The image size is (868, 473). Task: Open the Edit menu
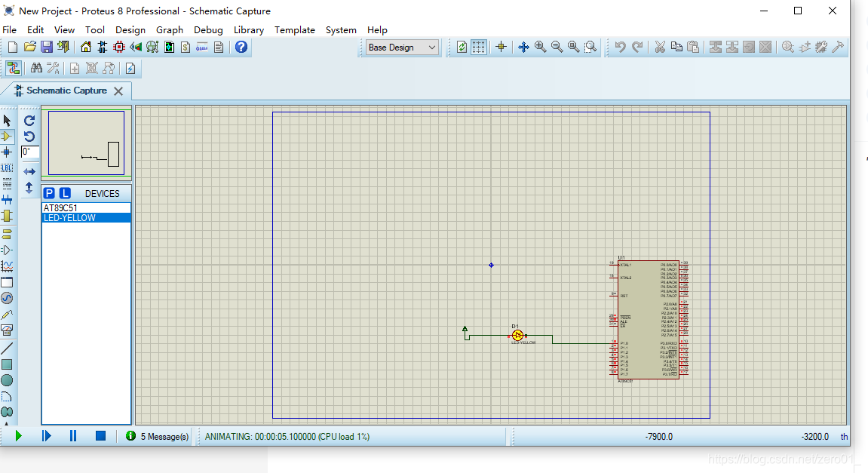35,30
